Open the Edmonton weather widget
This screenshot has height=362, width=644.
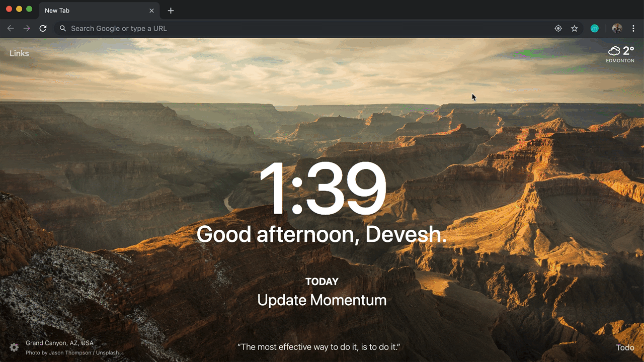pyautogui.click(x=620, y=54)
